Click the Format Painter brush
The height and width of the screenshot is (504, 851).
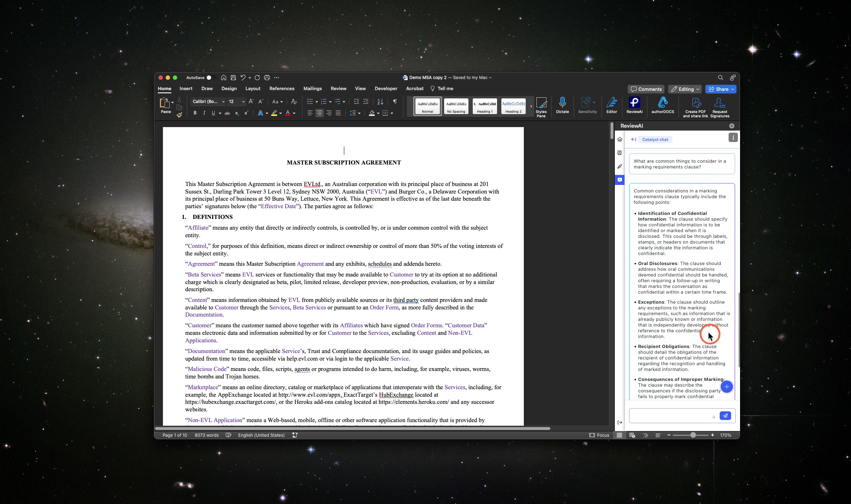[x=179, y=115]
